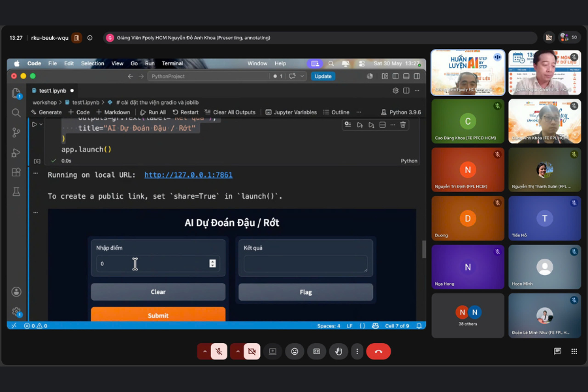Click the orange Submit button
This screenshot has width=588, height=392.
(158, 315)
